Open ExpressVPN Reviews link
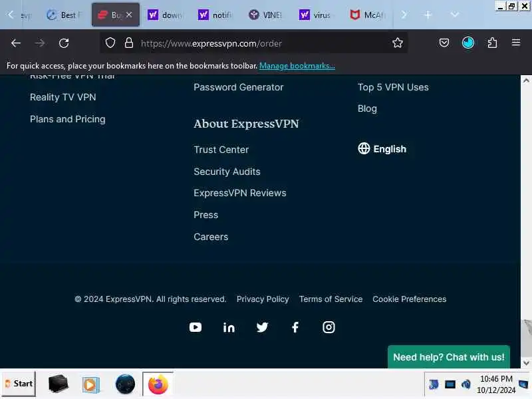Viewport: 532px width, 399px height. tap(239, 193)
